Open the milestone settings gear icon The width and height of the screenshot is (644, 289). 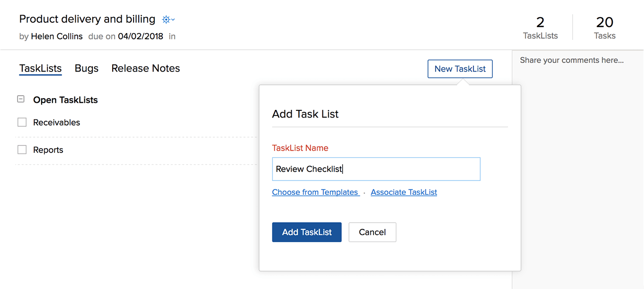pos(168,19)
